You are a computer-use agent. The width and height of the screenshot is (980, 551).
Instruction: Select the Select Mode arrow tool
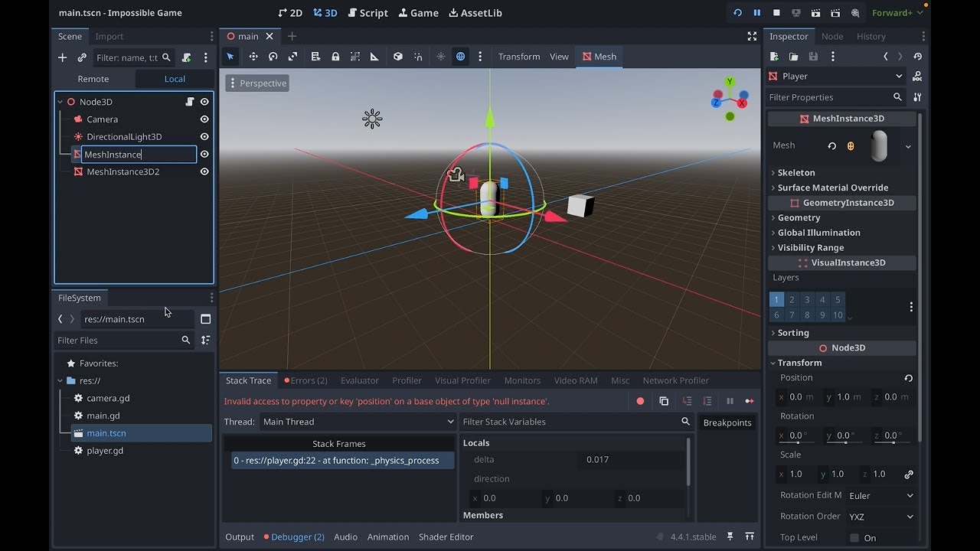tap(230, 57)
